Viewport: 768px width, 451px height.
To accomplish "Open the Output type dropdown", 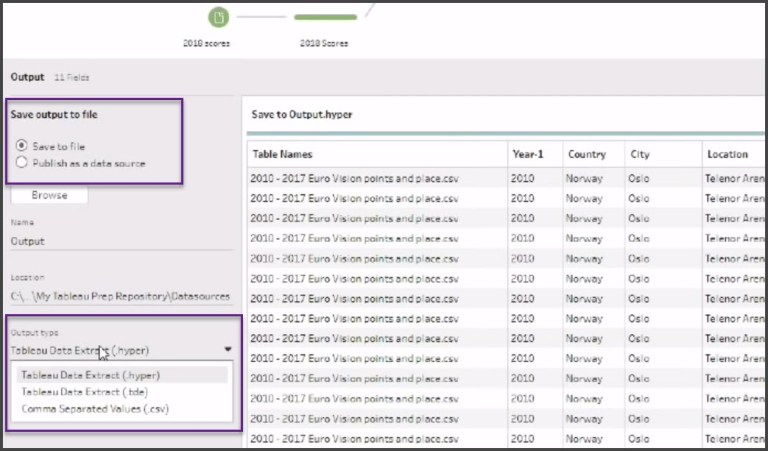I will pos(121,350).
